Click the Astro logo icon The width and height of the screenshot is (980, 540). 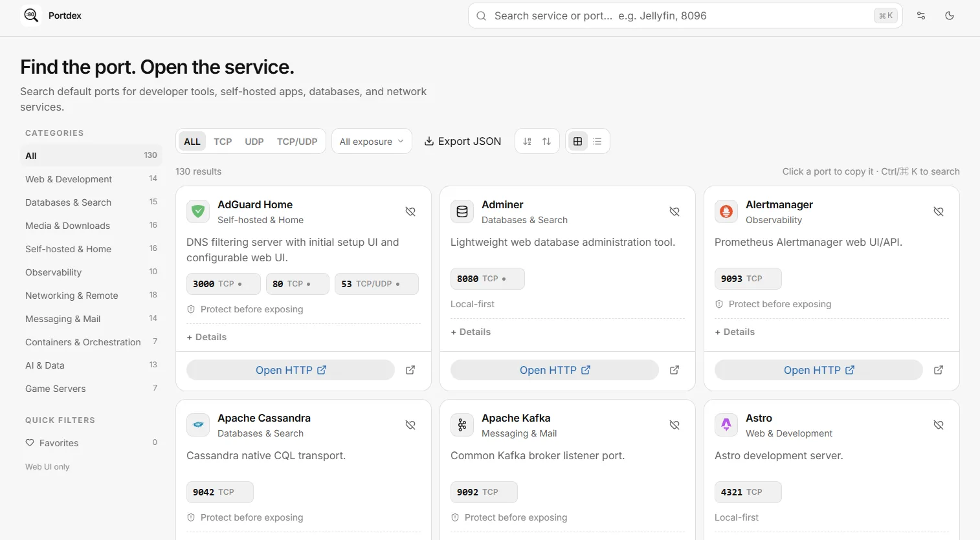726,425
